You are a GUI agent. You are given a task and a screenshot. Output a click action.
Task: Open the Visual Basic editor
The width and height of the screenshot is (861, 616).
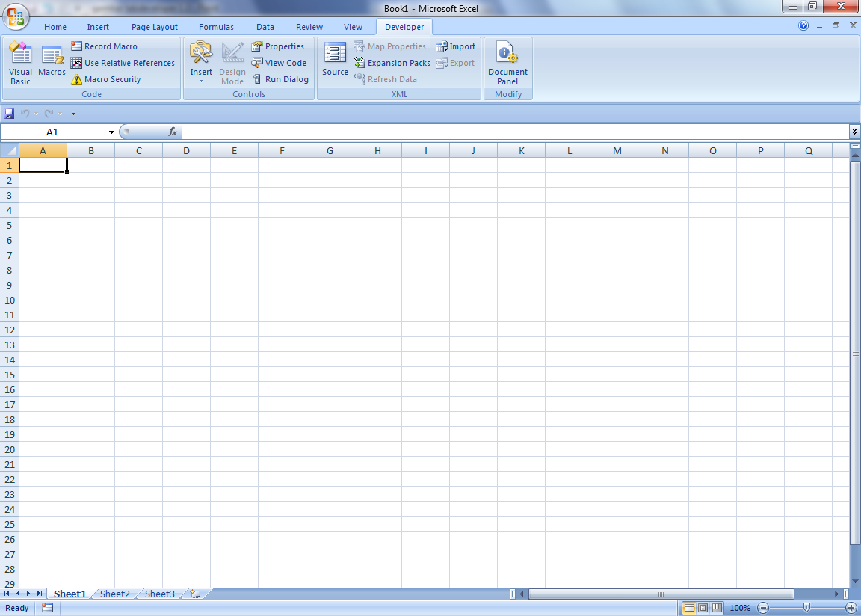(x=20, y=63)
